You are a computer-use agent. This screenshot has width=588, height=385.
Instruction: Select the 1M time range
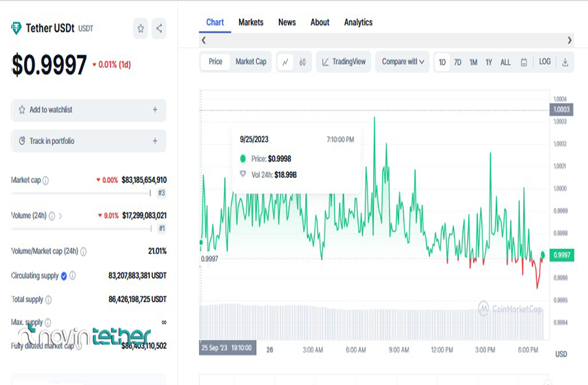click(x=473, y=62)
